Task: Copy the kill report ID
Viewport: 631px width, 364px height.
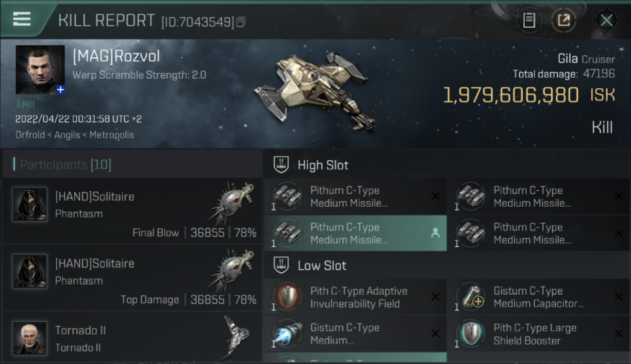Action: tap(241, 22)
